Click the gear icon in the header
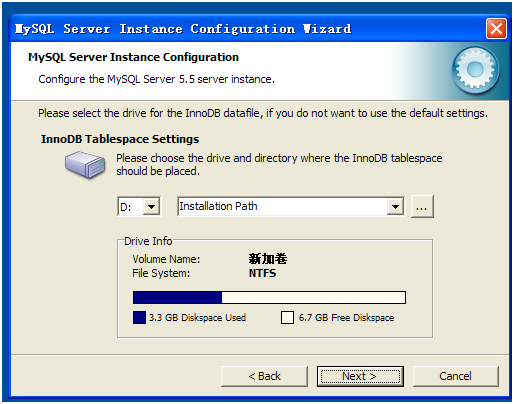This screenshot has width=514, height=404. click(x=475, y=70)
